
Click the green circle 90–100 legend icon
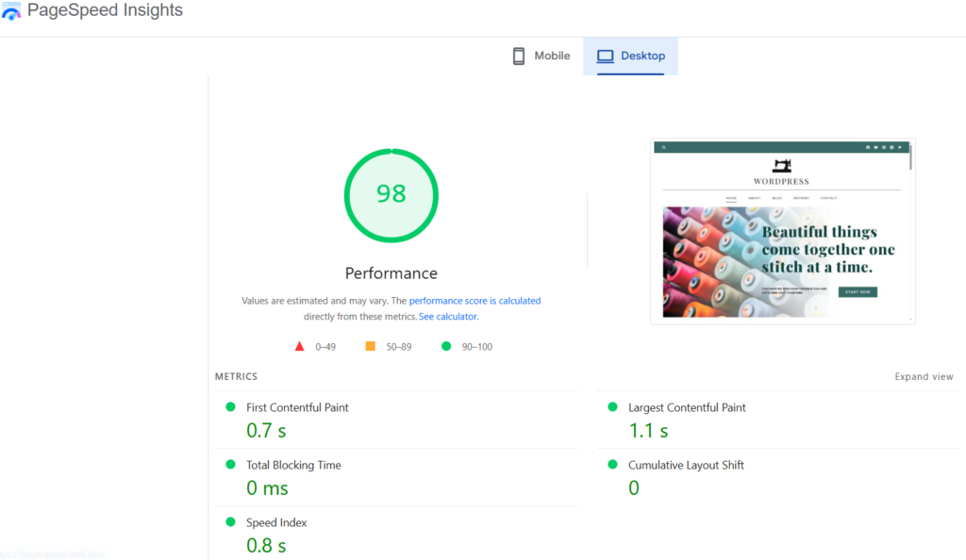point(446,346)
